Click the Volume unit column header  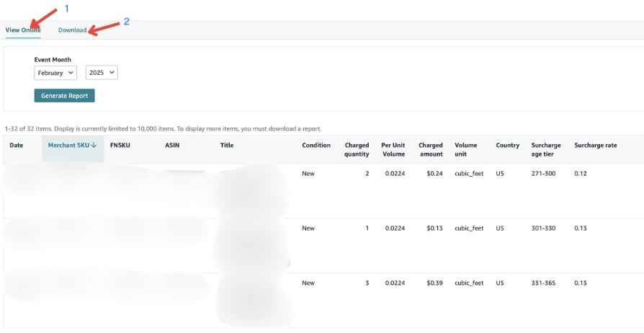click(465, 149)
